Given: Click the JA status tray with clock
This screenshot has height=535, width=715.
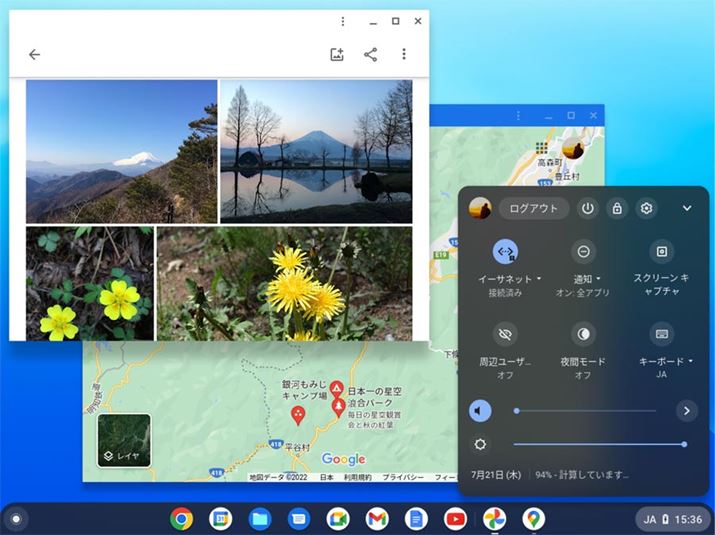Looking at the screenshot, I should click(x=673, y=519).
